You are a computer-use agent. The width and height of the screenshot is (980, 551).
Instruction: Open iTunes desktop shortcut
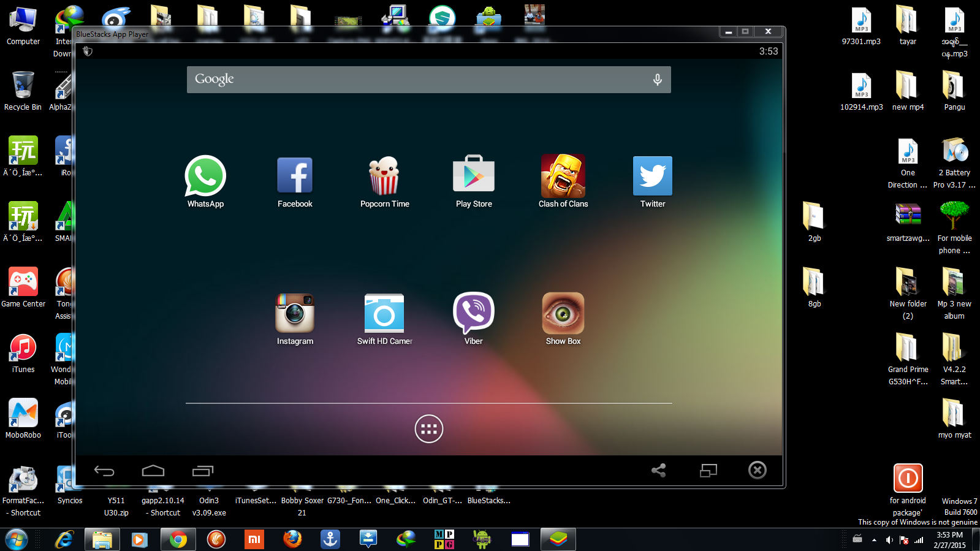pyautogui.click(x=23, y=354)
